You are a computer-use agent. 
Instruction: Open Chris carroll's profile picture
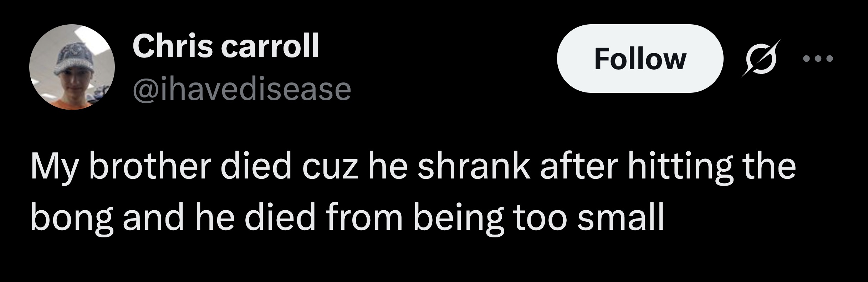point(72,67)
